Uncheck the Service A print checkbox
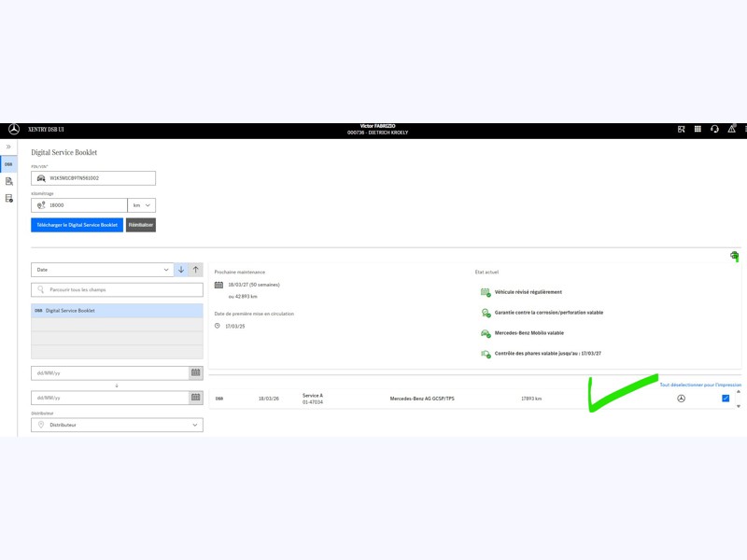 726,399
